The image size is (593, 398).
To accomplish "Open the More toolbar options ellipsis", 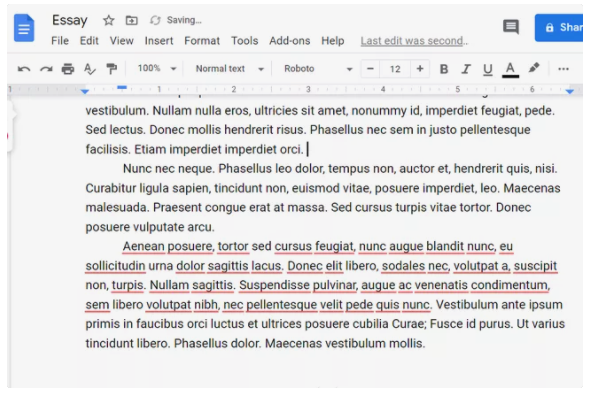I will coord(564,69).
